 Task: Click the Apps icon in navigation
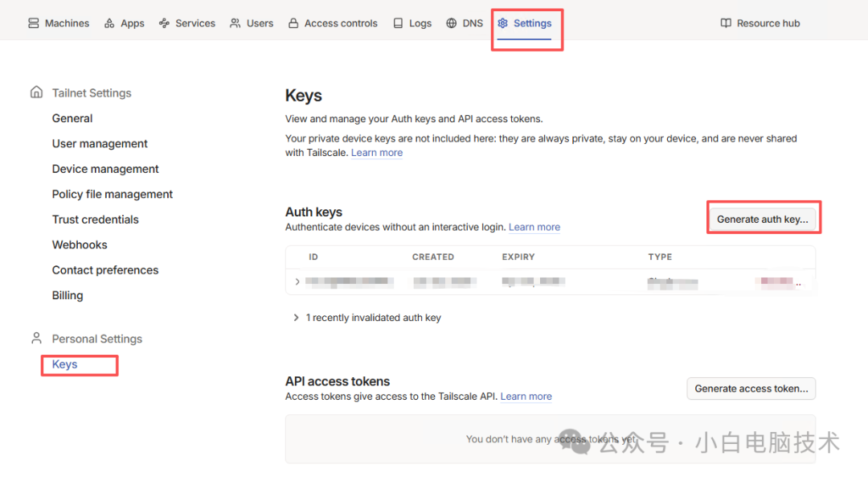(109, 23)
